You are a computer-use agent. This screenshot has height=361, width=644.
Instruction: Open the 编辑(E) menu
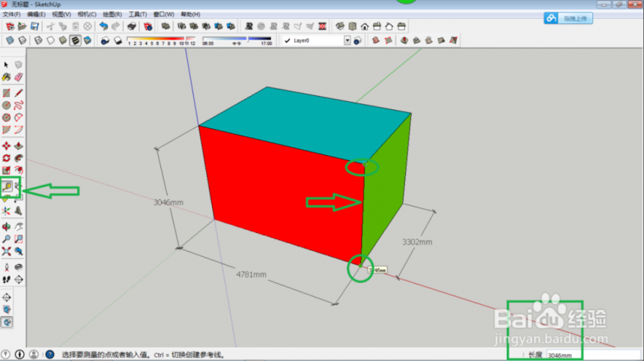[36, 14]
